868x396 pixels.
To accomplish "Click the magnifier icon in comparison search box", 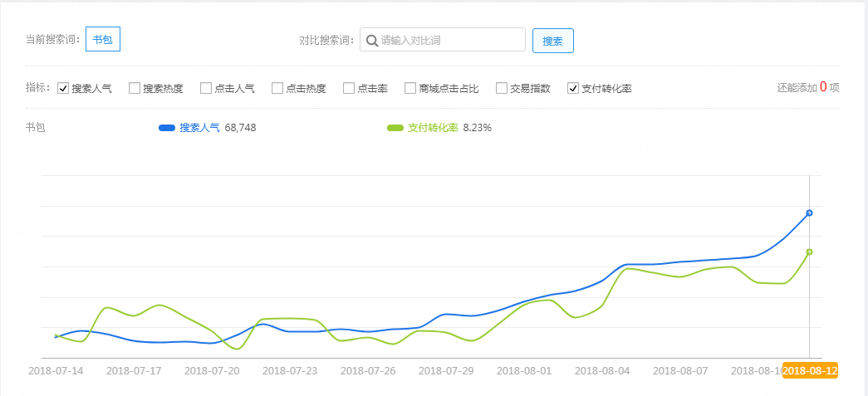I will [372, 40].
